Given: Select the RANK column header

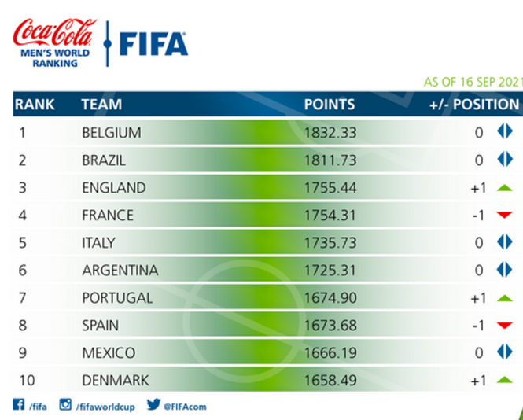Looking at the screenshot, I should pos(35,105).
